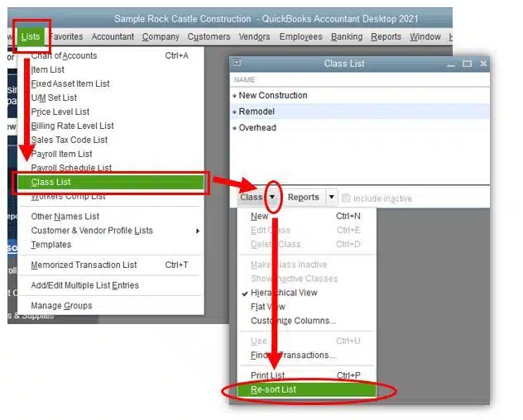Select Flat View option
The height and width of the screenshot is (420, 523).
pyautogui.click(x=268, y=307)
